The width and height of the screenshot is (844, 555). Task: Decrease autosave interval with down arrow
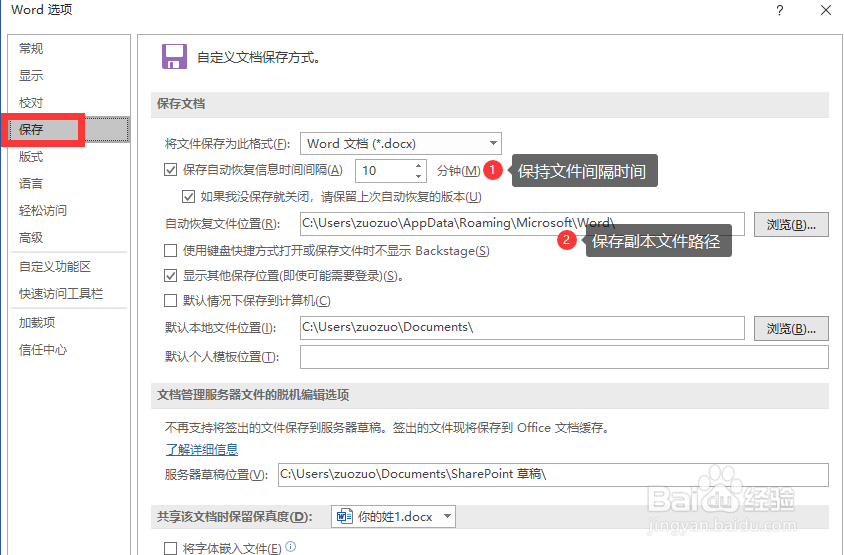pyautogui.click(x=419, y=177)
